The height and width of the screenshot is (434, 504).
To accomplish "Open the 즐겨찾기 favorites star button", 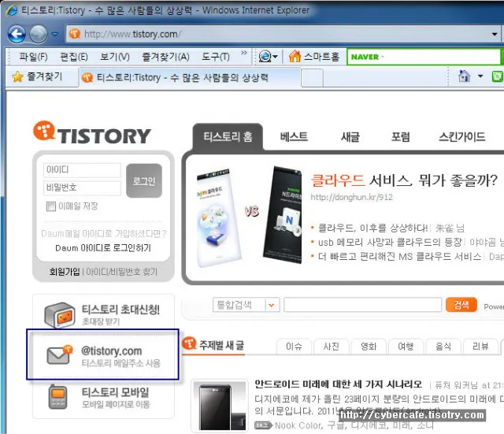I will pos(17,77).
